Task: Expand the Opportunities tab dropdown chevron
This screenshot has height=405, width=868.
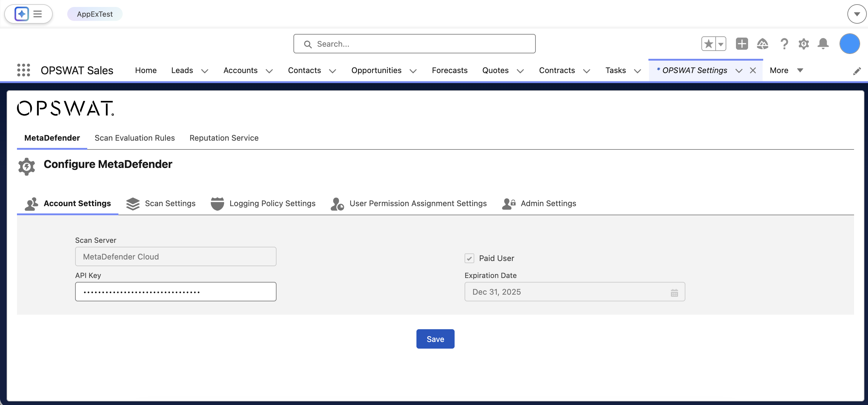Action: (413, 71)
